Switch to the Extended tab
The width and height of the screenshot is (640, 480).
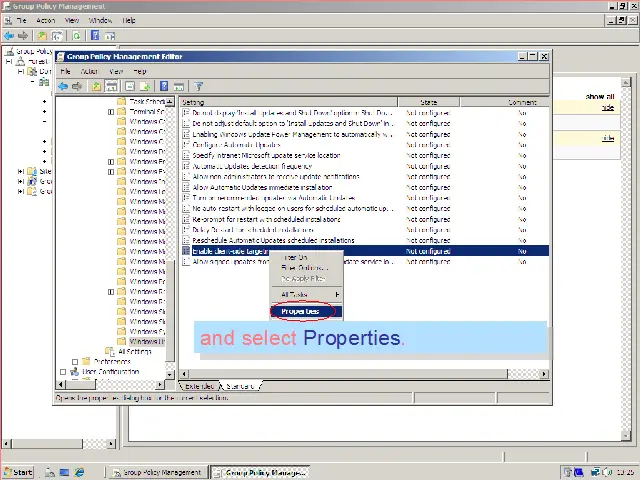click(x=200, y=386)
